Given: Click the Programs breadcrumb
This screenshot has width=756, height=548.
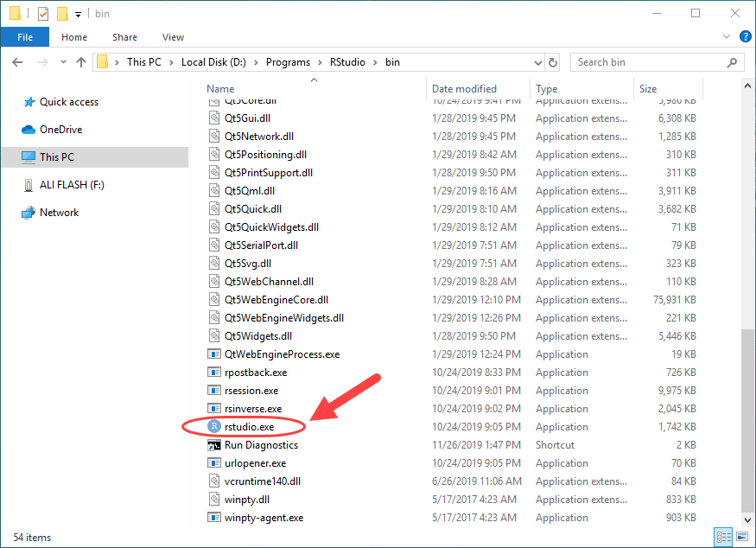Looking at the screenshot, I should 288,62.
